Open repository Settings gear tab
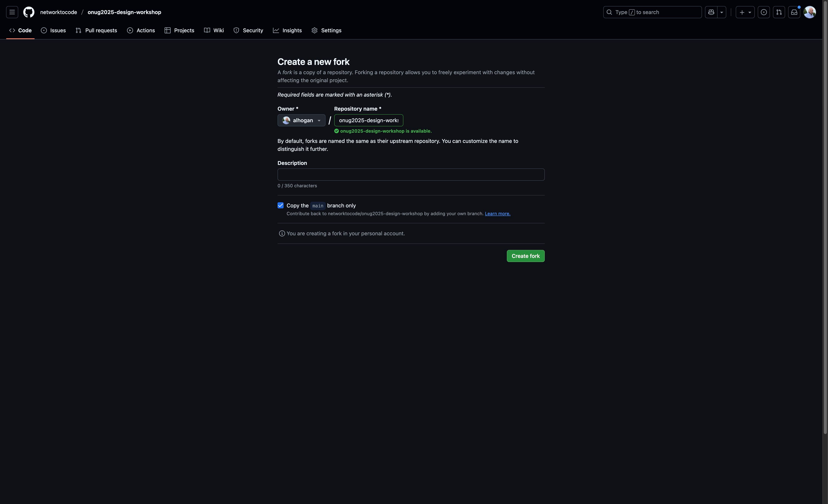The height and width of the screenshot is (504, 828). click(326, 30)
